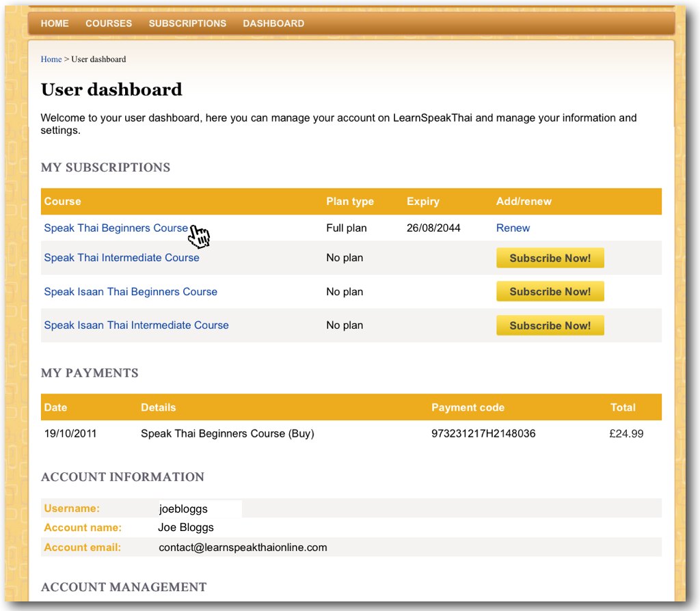
Task: Hit Subscribe Now for Isaan Thai Intermediate
Action: pos(550,326)
